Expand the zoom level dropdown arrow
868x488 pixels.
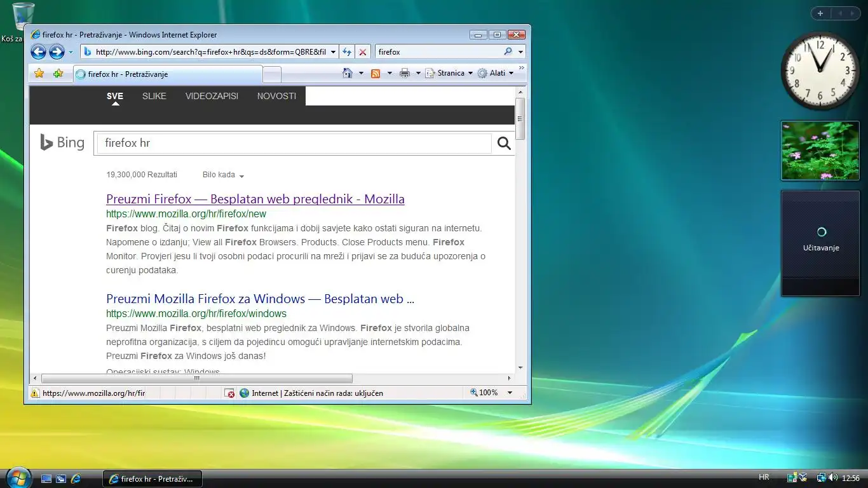510,393
